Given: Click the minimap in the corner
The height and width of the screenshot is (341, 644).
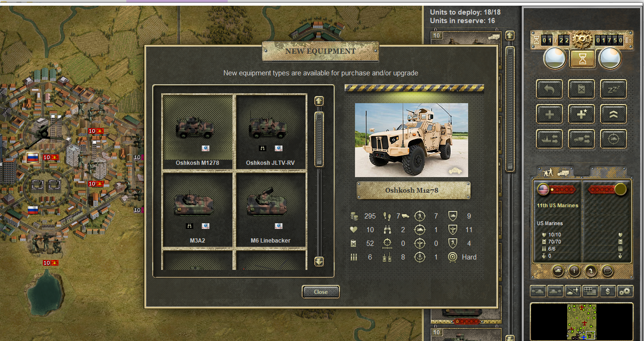Looking at the screenshot, I should click(581, 322).
